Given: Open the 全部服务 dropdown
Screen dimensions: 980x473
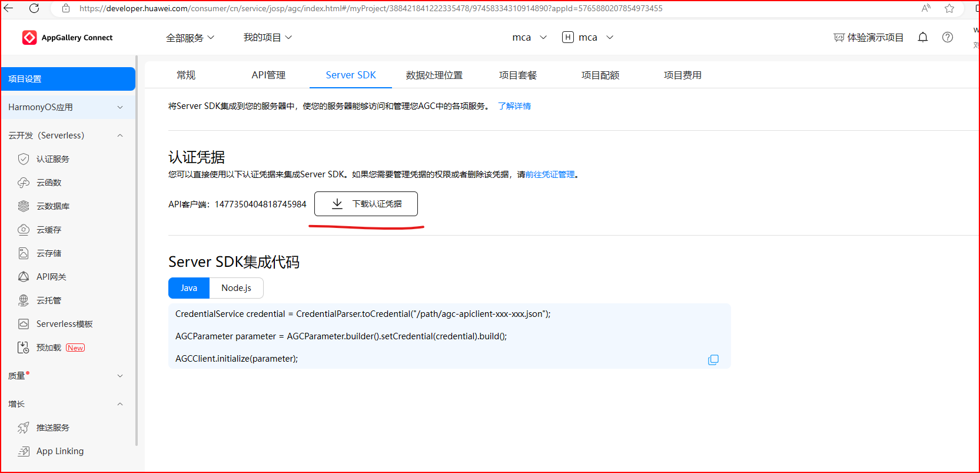Looking at the screenshot, I should coord(190,38).
